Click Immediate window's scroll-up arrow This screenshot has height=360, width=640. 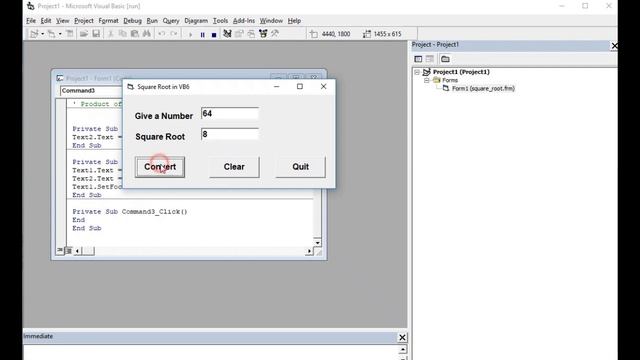402,349
